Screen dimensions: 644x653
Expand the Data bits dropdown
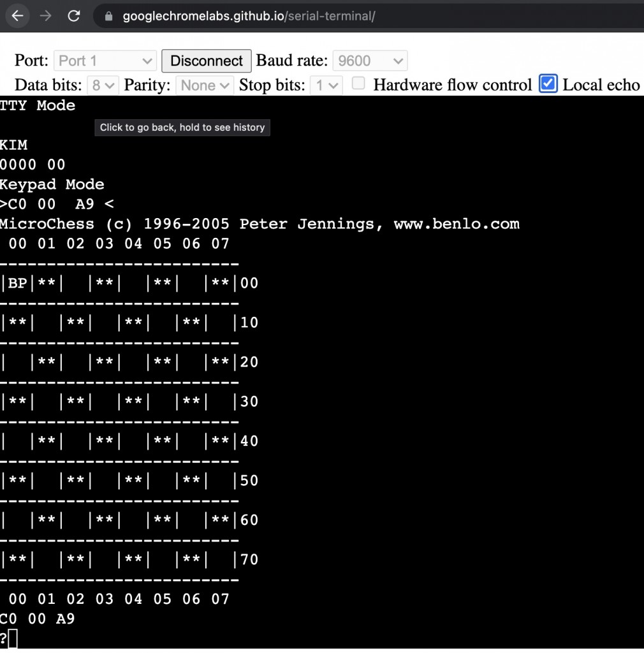103,85
